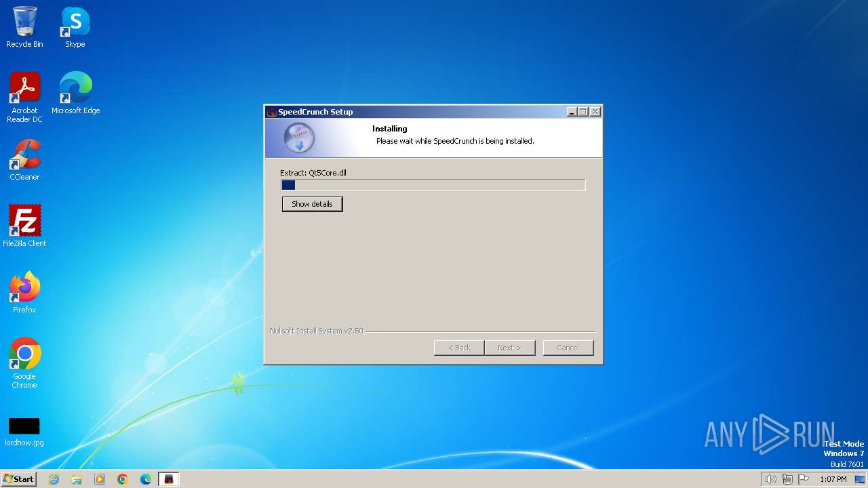Click the 1:07 PM clock

[x=833, y=479]
